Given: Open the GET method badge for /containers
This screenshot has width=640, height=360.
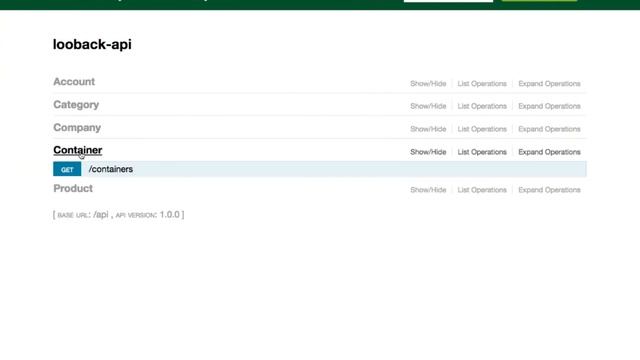Looking at the screenshot, I should (x=67, y=169).
